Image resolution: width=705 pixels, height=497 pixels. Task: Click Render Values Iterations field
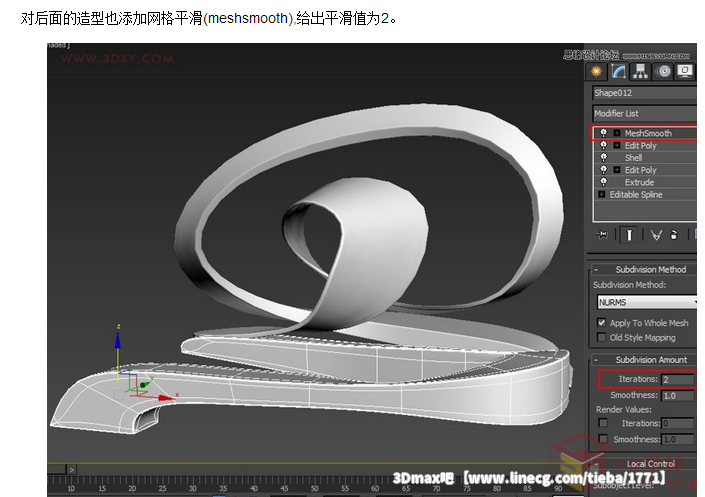(678, 423)
